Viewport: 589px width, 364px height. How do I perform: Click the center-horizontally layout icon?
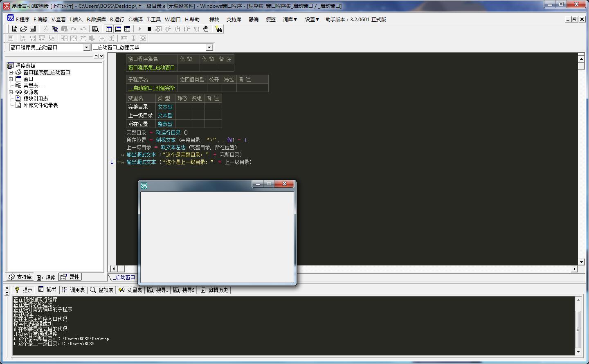point(64,38)
